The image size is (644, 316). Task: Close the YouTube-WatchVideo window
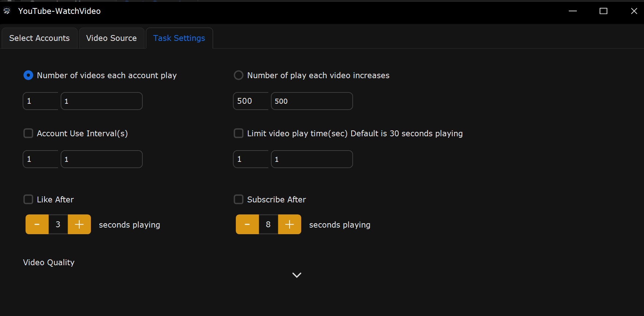634,11
